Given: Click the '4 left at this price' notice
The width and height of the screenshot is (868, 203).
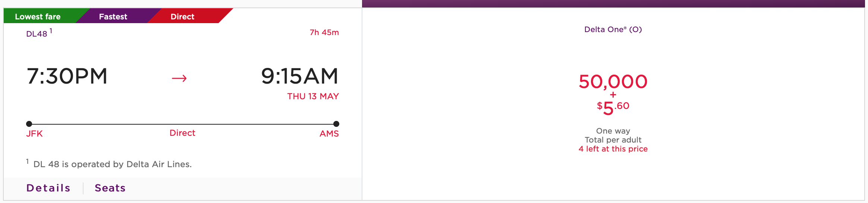Looking at the screenshot, I should (613, 149).
